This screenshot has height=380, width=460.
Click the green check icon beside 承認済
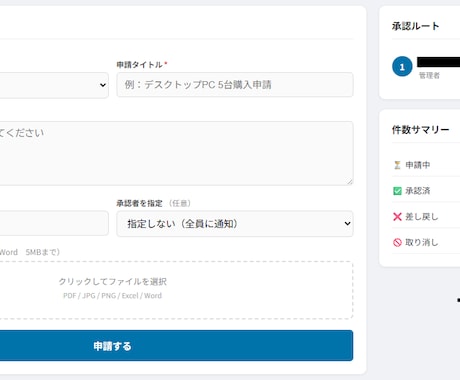tap(397, 191)
